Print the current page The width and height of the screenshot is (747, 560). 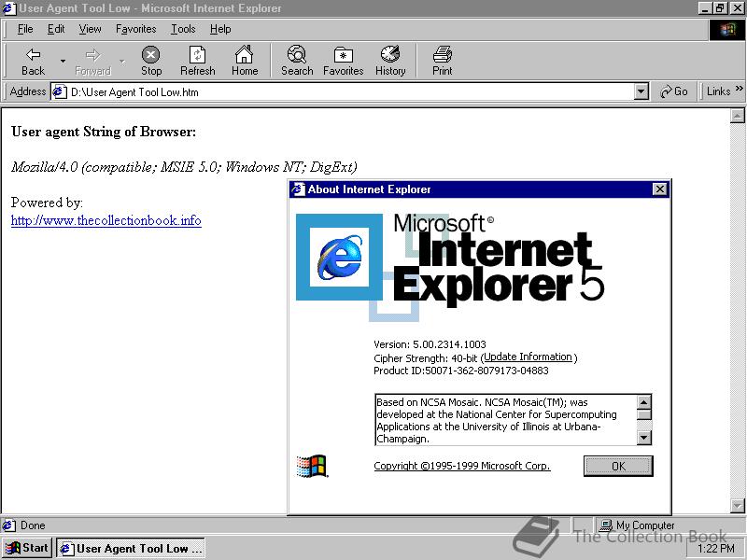pos(442,61)
